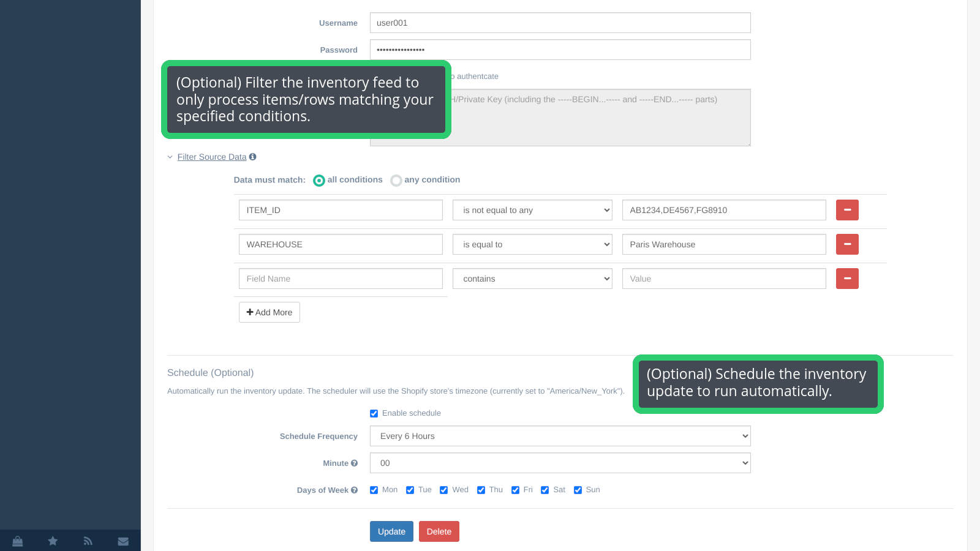Click the Add More button
Viewport: 980px width, 551px height.
pyautogui.click(x=269, y=312)
